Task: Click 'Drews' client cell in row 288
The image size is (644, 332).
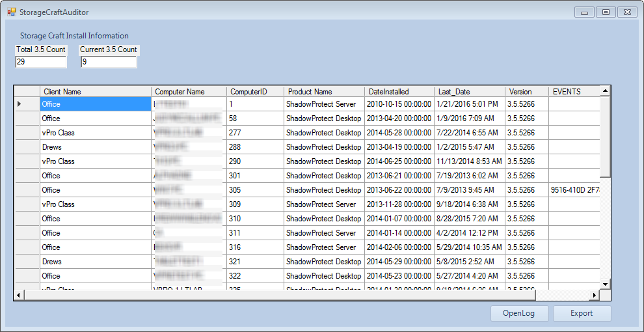Action: [95, 147]
